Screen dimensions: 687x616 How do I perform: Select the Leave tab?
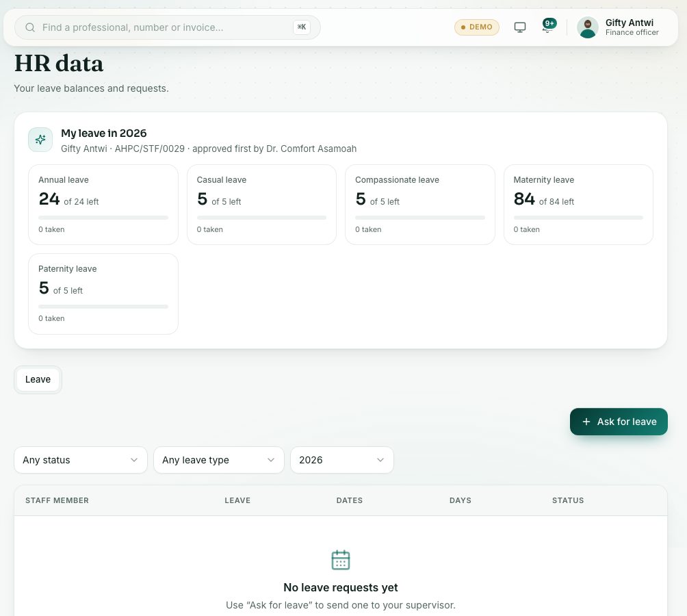38,379
